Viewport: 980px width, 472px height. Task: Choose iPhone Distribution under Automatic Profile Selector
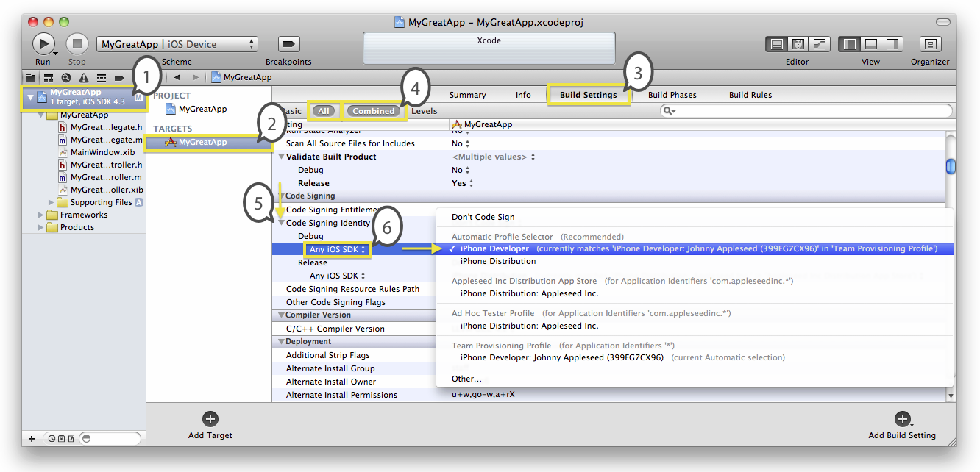(497, 261)
